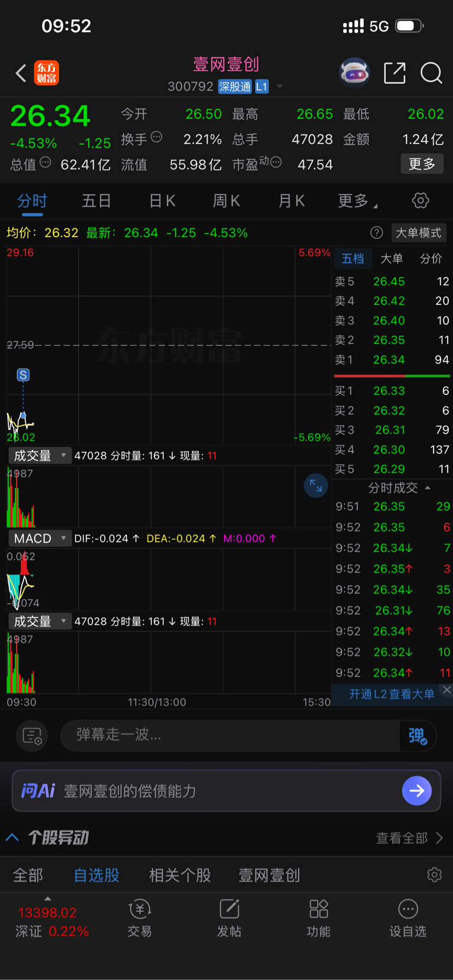Tap the question mark help icon

coord(376,233)
